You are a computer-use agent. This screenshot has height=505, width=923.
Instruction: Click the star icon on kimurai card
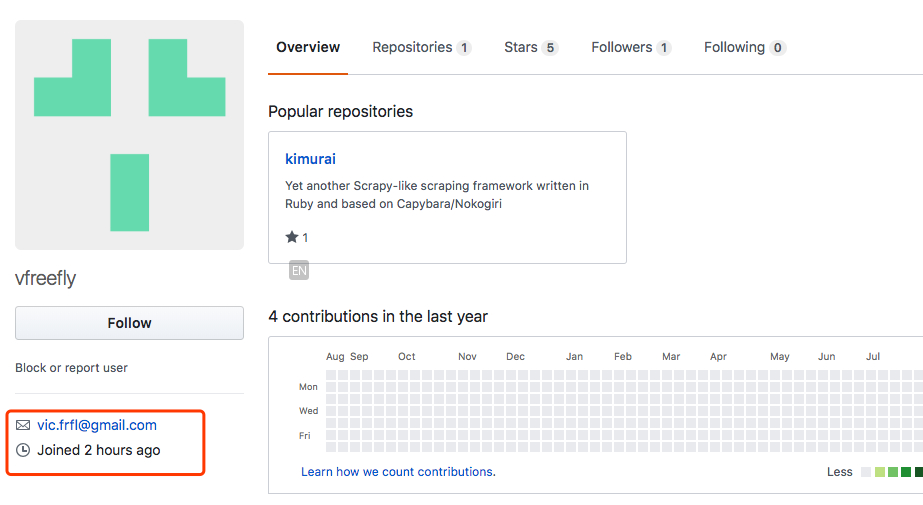point(291,237)
